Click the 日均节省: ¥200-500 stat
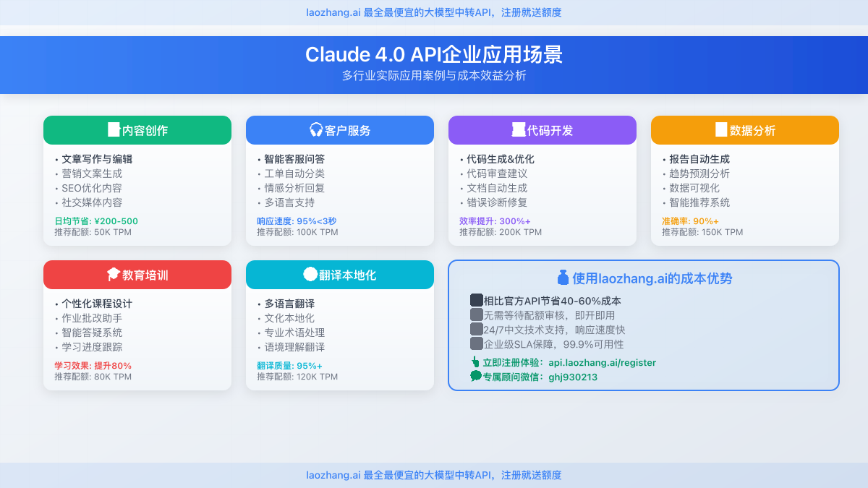 96,221
